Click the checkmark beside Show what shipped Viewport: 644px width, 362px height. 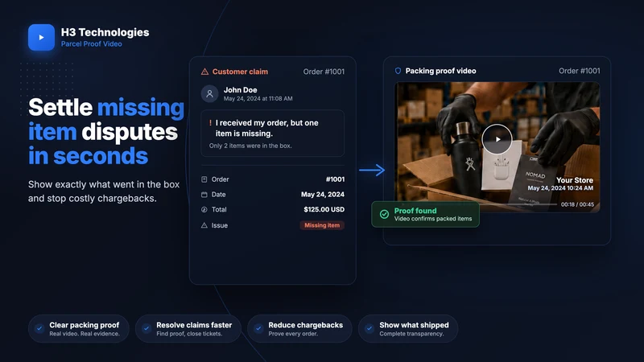(x=369, y=328)
